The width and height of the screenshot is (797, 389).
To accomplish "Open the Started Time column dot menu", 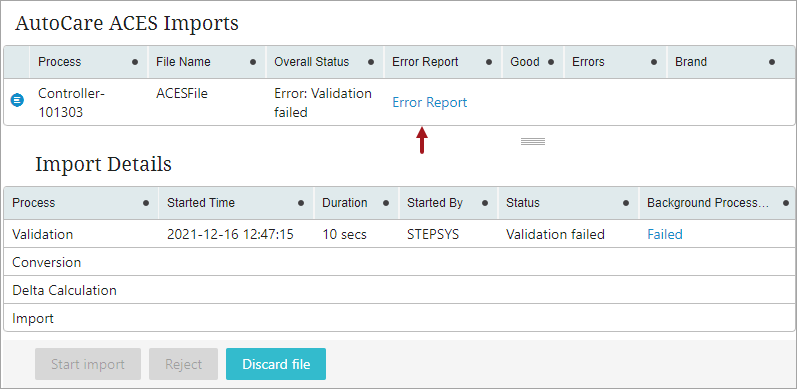I will (x=301, y=203).
